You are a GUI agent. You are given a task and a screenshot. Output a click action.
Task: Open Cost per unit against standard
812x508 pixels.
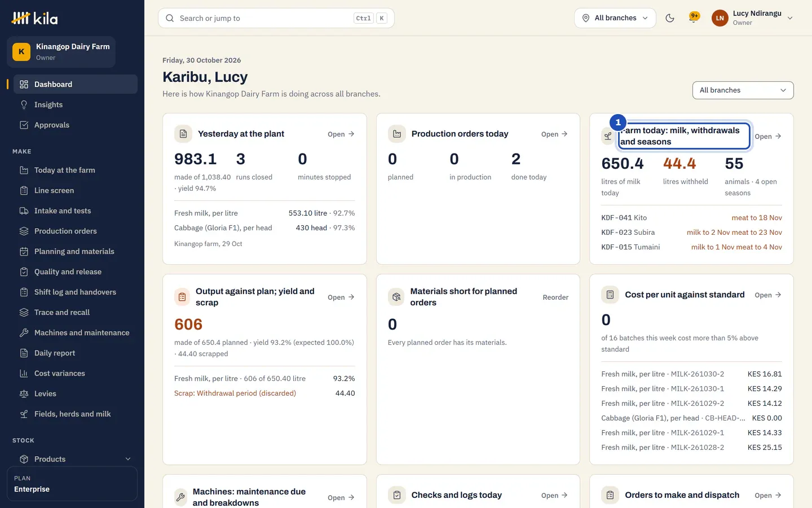pyautogui.click(x=768, y=295)
